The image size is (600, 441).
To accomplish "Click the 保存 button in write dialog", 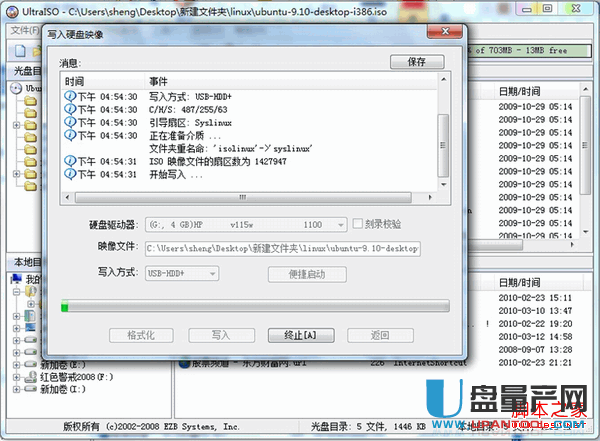I will 417,62.
